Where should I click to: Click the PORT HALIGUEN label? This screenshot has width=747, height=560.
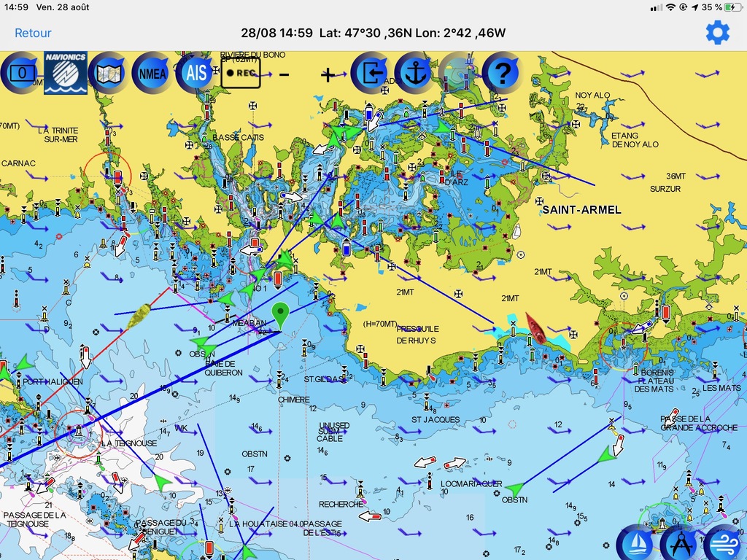pos(53,381)
